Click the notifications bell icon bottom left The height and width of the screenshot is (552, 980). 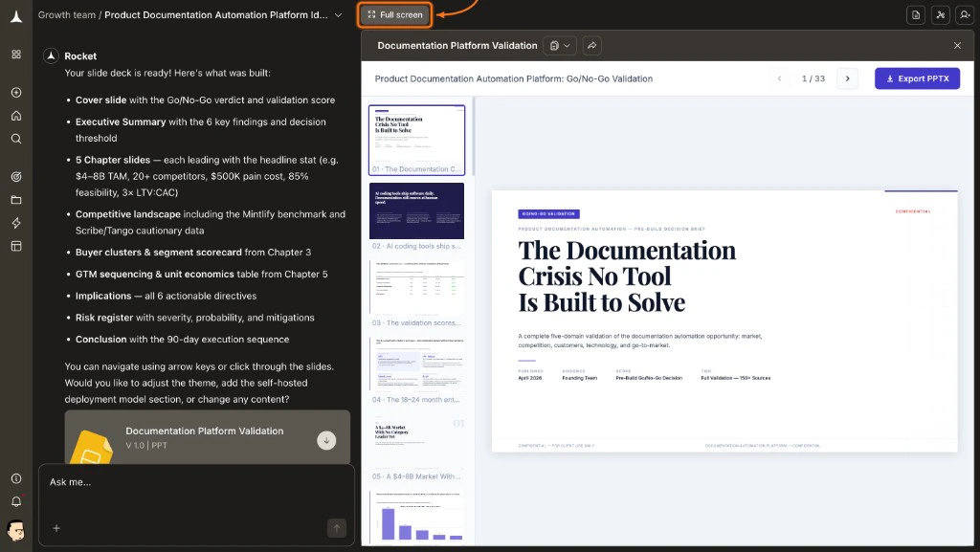click(15, 501)
